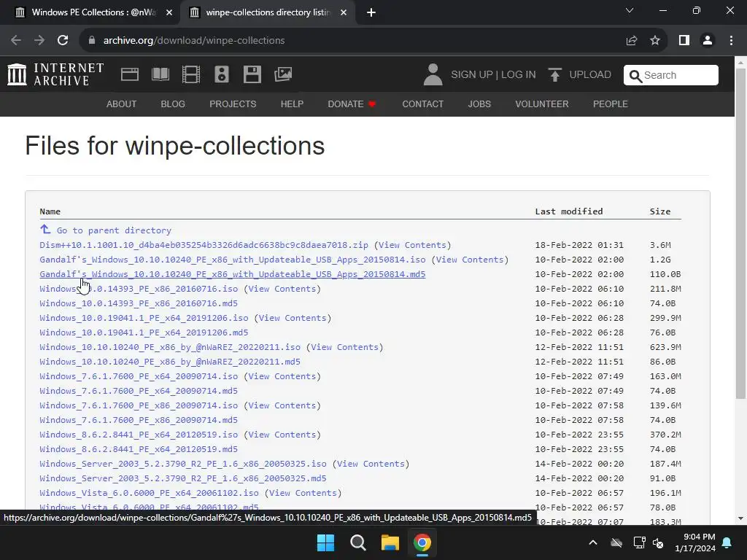Show hidden system tray icons
Screen dimensions: 747x560
593,542
